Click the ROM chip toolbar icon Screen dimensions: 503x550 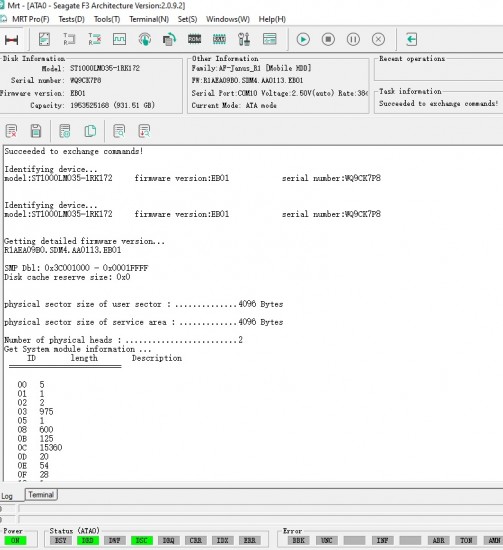click(x=194, y=39)
